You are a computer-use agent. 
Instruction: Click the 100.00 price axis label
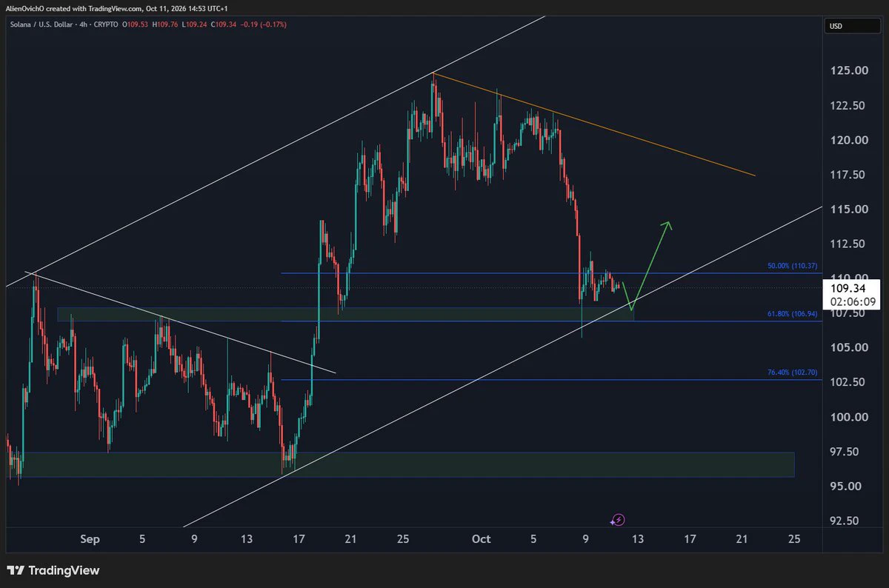[x=850, y=417]
